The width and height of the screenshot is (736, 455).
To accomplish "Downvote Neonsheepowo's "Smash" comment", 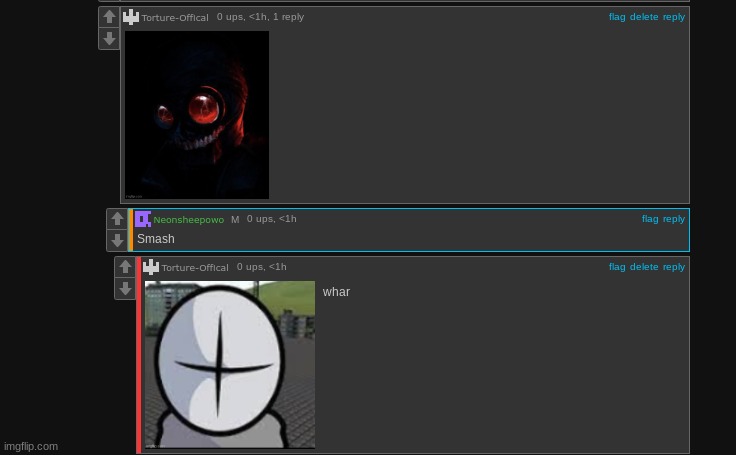I will pos(117,240).
